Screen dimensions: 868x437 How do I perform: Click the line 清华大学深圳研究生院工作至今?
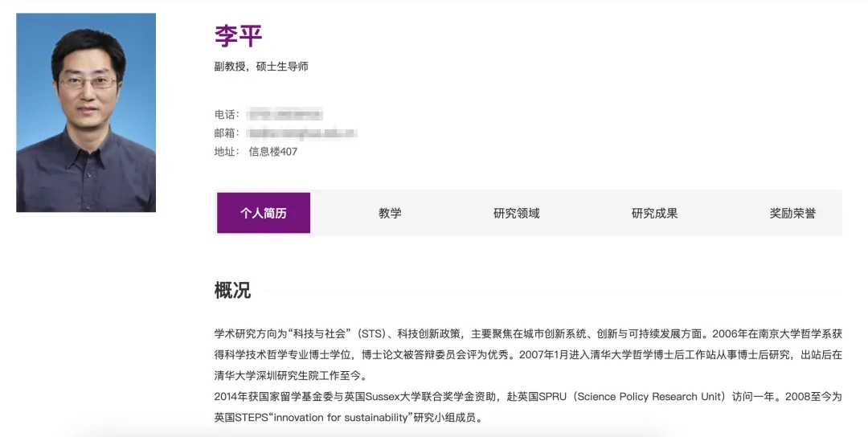pyautogui.click(x=291, y=376)
